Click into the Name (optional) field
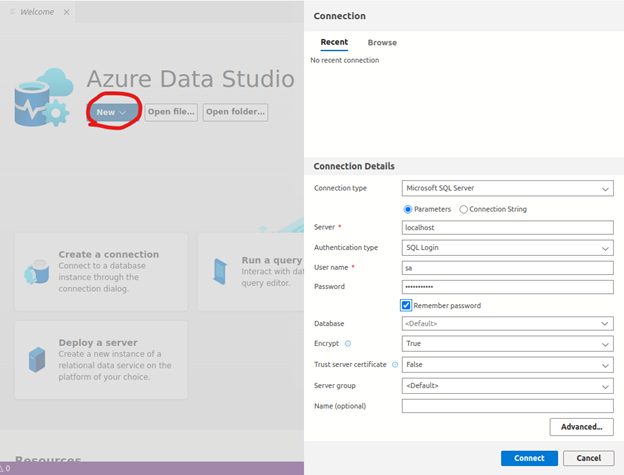Image resolution: width=624 pixels, height=475 pixels. point(507,406)
